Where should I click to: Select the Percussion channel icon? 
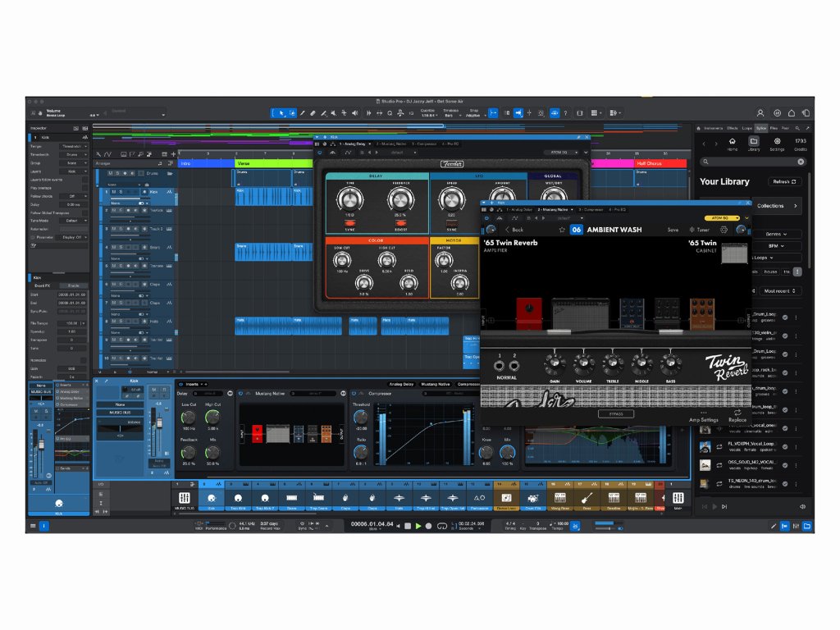point(479,498)
